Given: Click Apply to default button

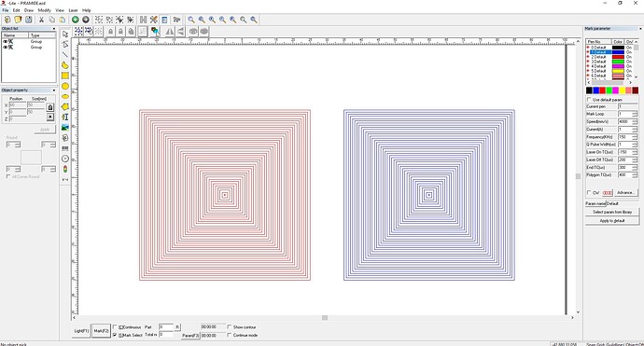Looking at the screenshot, I should point(612,220).
